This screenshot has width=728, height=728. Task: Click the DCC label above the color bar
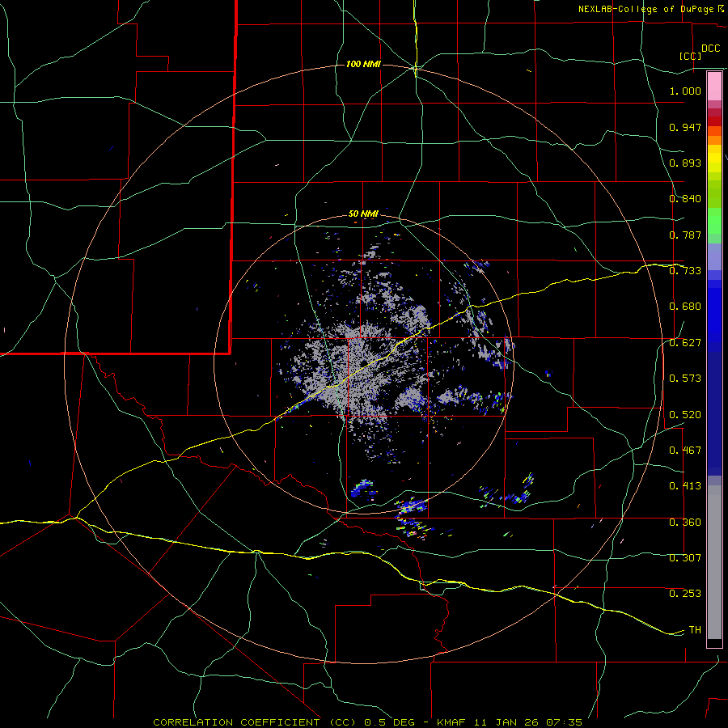click(710, 49)
